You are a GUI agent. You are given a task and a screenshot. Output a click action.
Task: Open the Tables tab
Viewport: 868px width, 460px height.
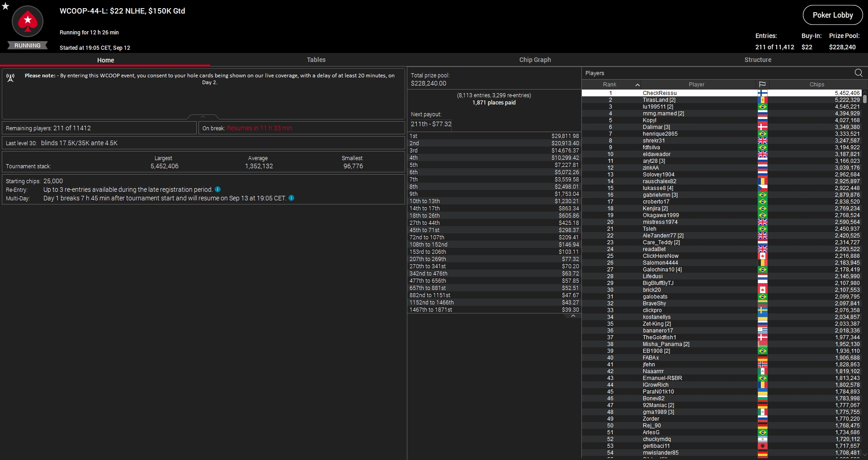point(316,60)
